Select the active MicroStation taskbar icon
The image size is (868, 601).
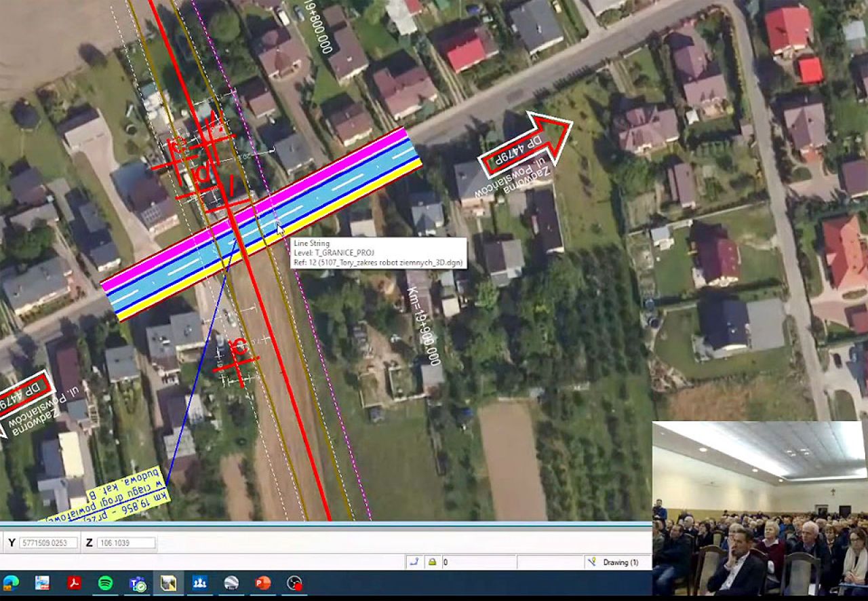click(168, 583)
